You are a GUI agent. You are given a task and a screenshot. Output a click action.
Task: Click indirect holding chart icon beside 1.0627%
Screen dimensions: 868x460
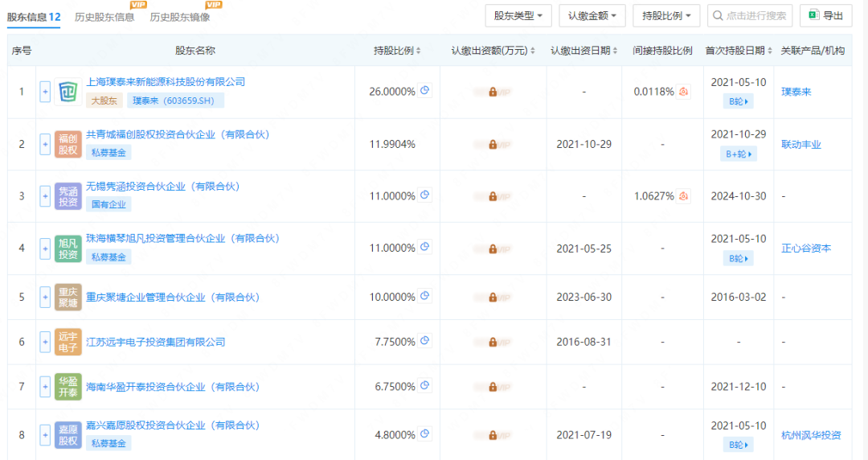tap(684, 195)
